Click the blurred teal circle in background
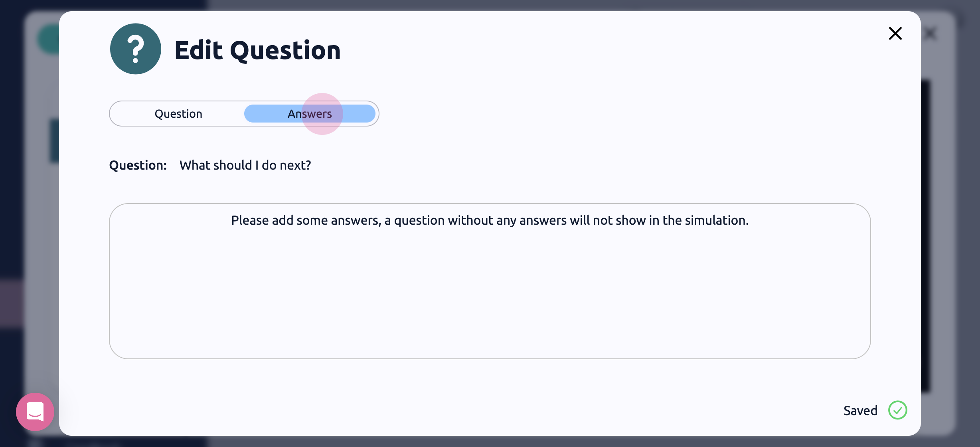 (x=48, y=39)
